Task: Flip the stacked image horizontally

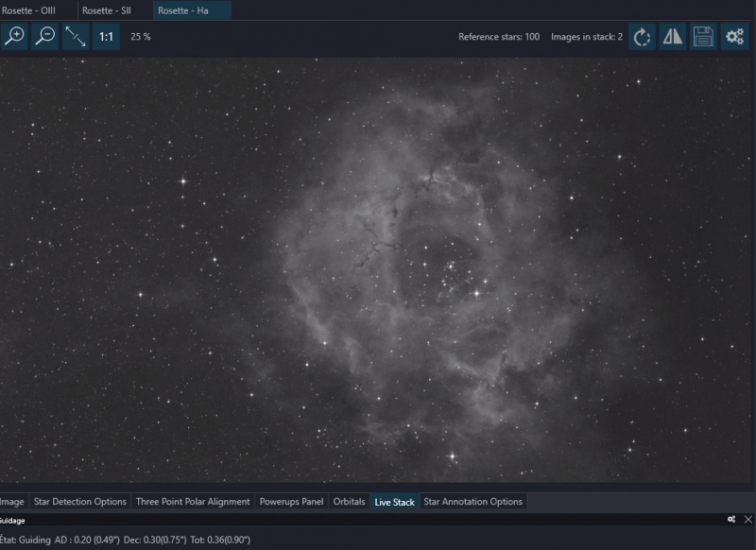Action: click(673, 36)
